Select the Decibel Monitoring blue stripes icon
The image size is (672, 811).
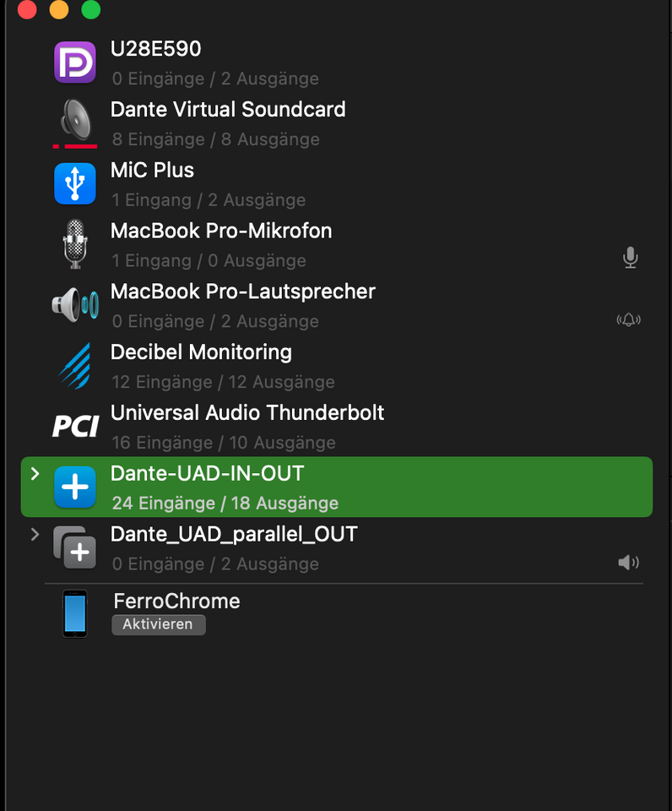[75, 365]
